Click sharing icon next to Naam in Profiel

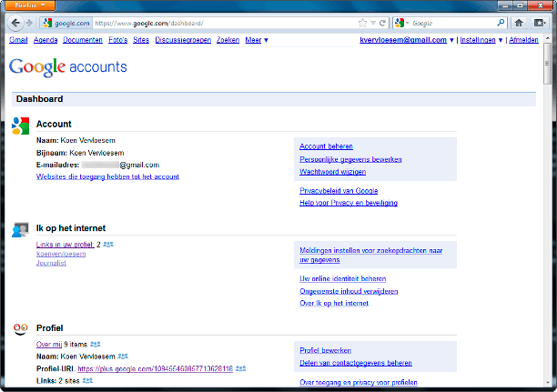coord(123,357)
